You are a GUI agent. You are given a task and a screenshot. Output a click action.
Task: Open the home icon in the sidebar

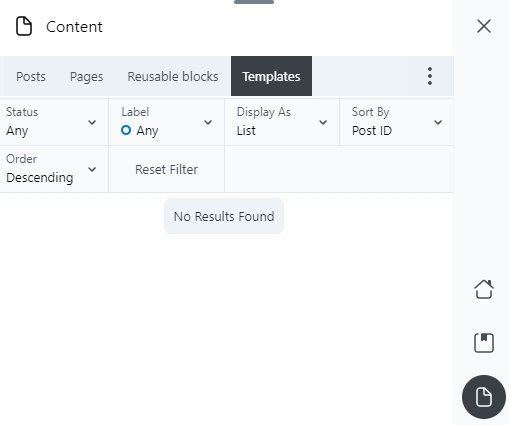pos(484,289)
